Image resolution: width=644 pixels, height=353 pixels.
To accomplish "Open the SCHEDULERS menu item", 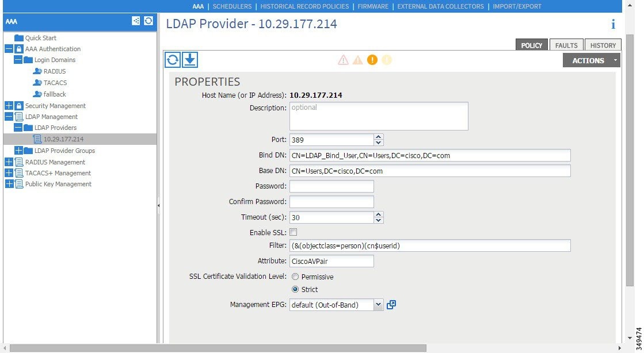I will (232, 6).
